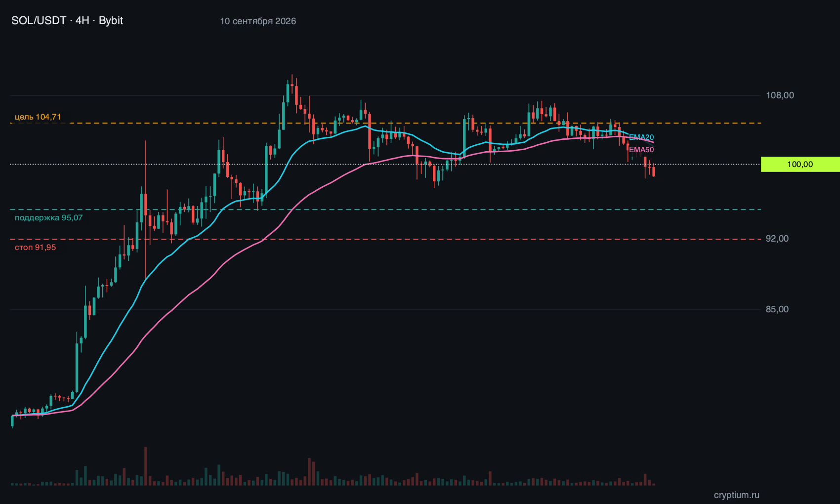Click the tallest red volume bar

click(146, 466)
